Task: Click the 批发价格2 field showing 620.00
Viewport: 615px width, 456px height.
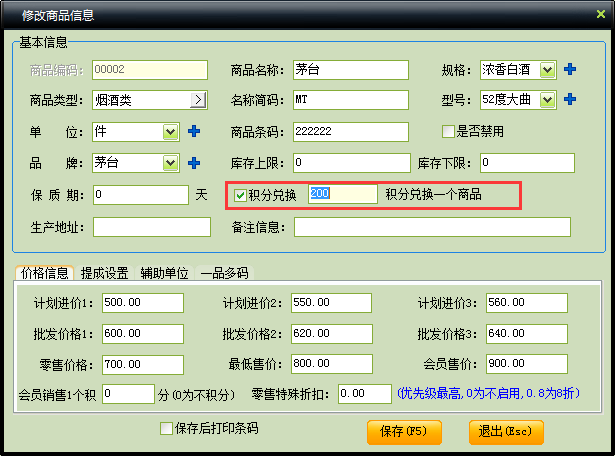Action: pyautogui.click(x=332, y=334)
